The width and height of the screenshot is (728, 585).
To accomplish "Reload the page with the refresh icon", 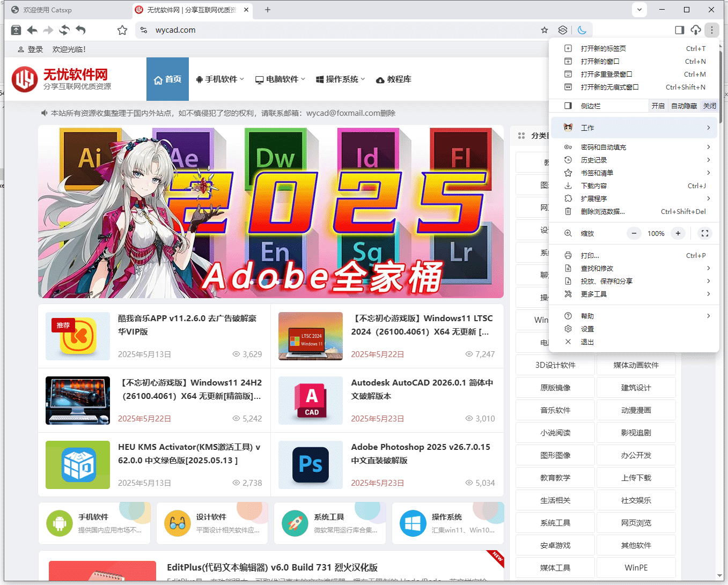I will (64, 31).
